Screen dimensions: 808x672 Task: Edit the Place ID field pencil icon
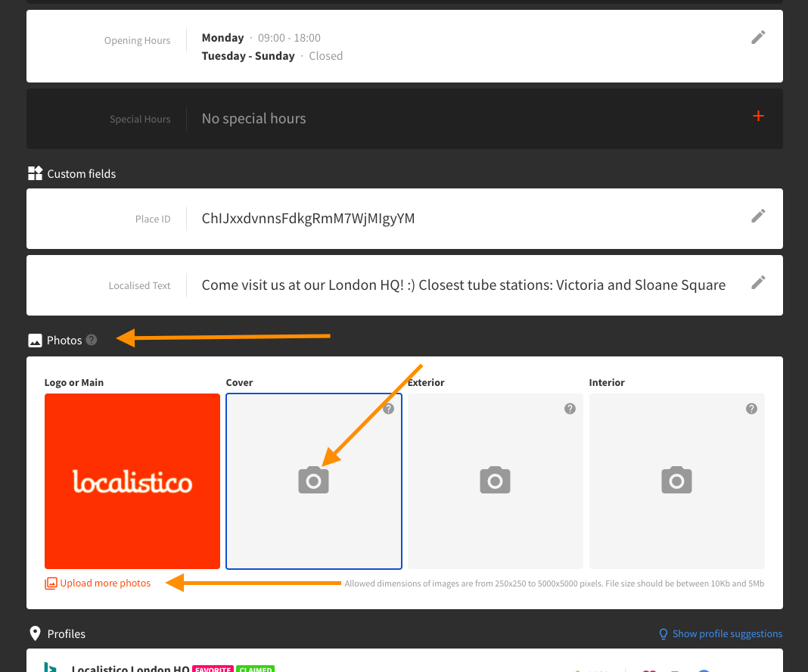tap(758, 216)
